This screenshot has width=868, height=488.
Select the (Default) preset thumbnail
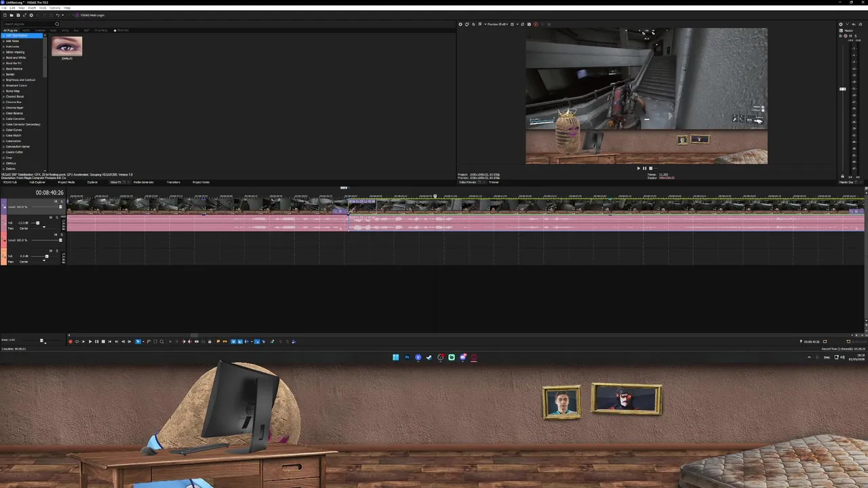(66, 46)
